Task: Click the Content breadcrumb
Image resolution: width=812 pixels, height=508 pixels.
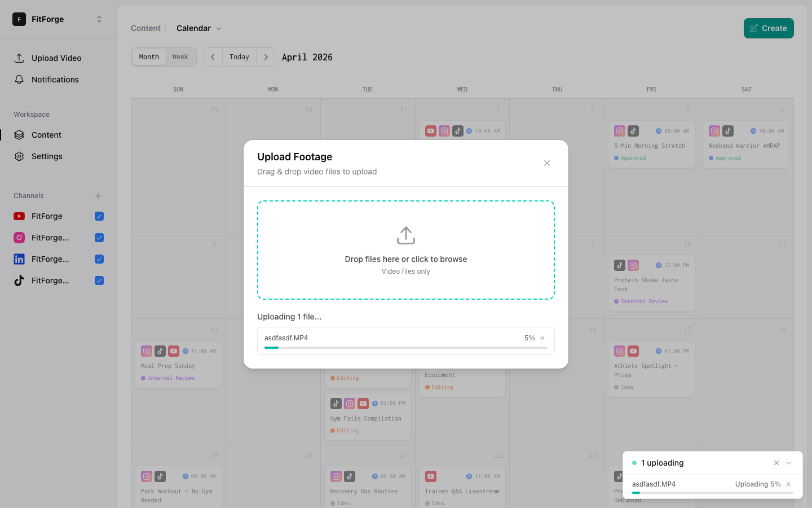Action: pos(145,28)
